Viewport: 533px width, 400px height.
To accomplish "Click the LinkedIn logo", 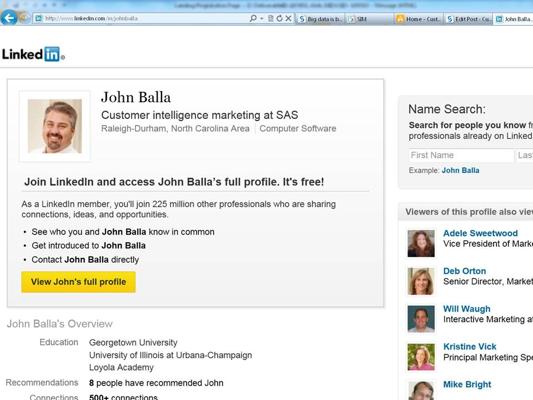I will click(33, 54).
